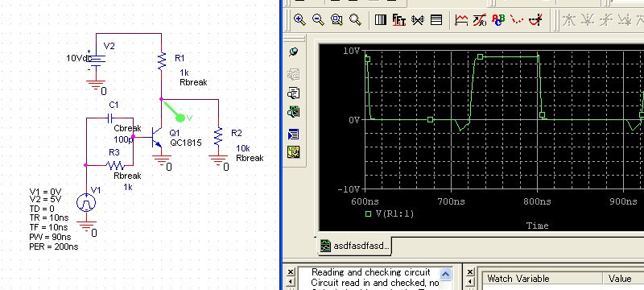Click View Simulation Output File icon

point(294,93)
